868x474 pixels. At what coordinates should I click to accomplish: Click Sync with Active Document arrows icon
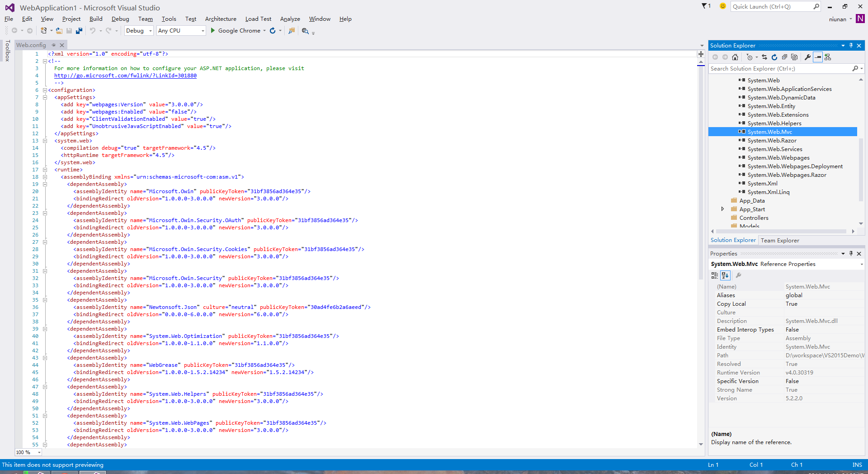coord(764,57)
